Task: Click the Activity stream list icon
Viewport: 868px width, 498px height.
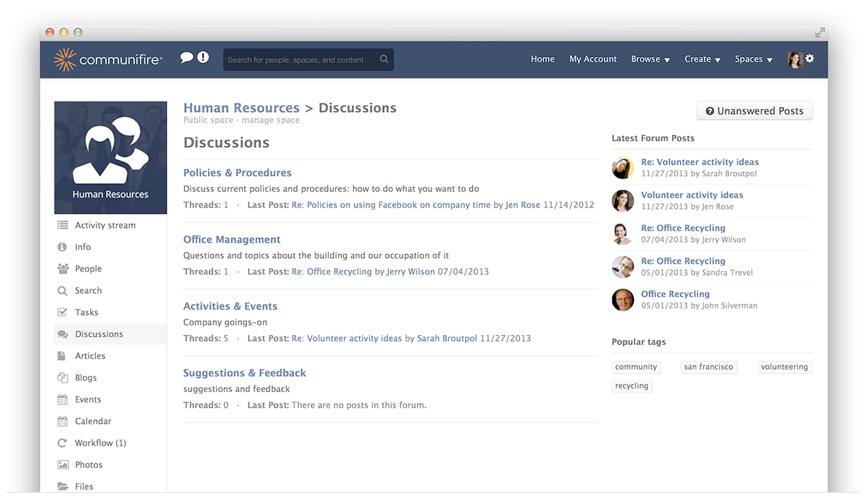Action: click(62, 225)
